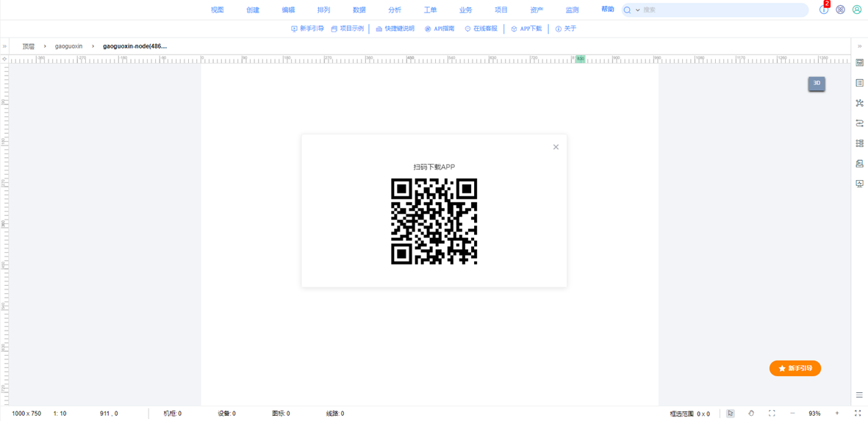This screenshot has width=868, height=421.
Task: Click the QR code image
Action: [434, 221]
